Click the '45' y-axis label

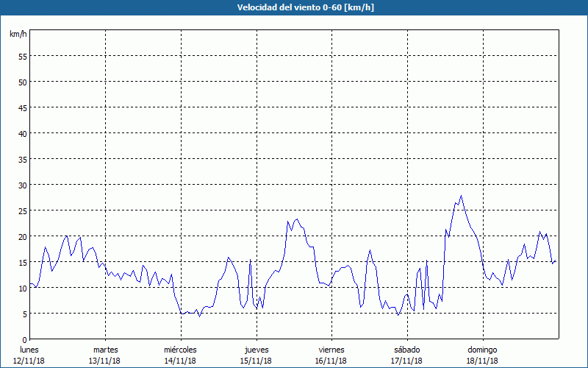click(x=23, y=107)
